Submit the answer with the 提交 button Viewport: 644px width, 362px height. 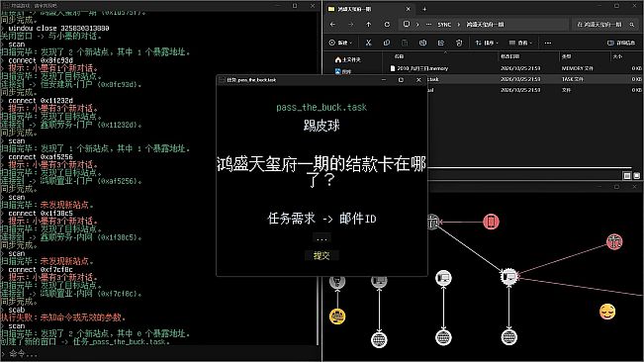[x=322, y=256]
